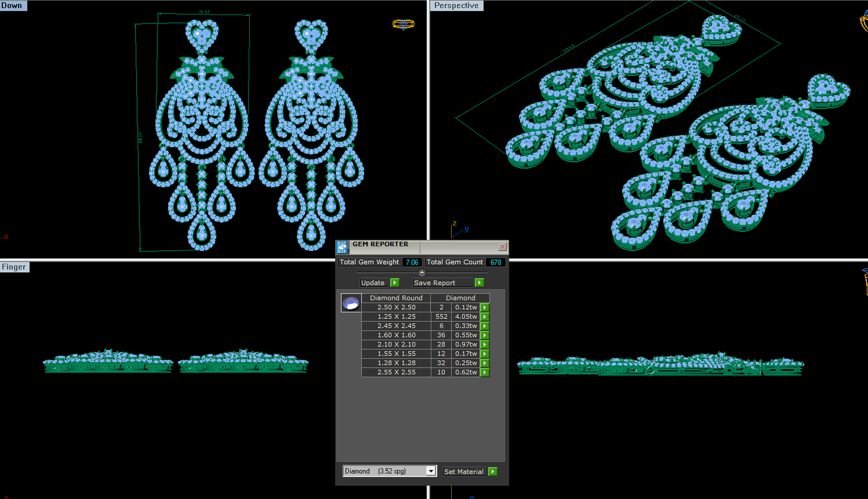
Task: Click the Total Gem Count label
Action: coord(455,262)
